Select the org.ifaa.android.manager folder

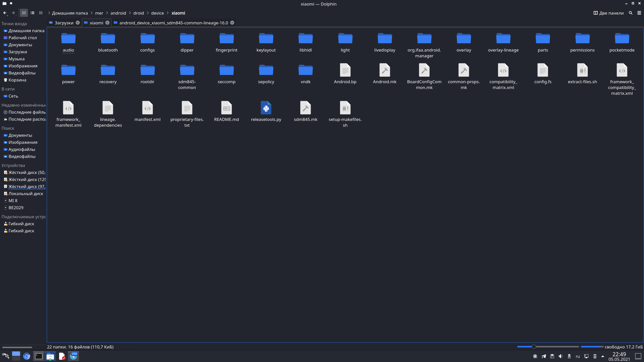coord(424,46)
